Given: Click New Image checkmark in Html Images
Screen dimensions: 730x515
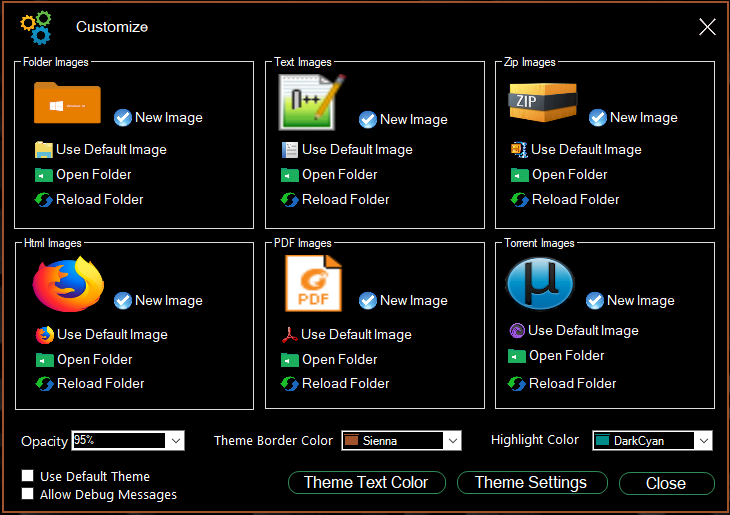Looking at the screenshot, I should click(123, 300).
